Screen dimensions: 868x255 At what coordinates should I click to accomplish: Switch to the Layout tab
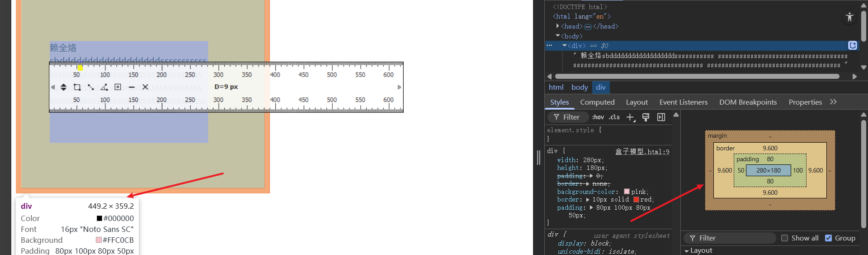tap(637, 102)
